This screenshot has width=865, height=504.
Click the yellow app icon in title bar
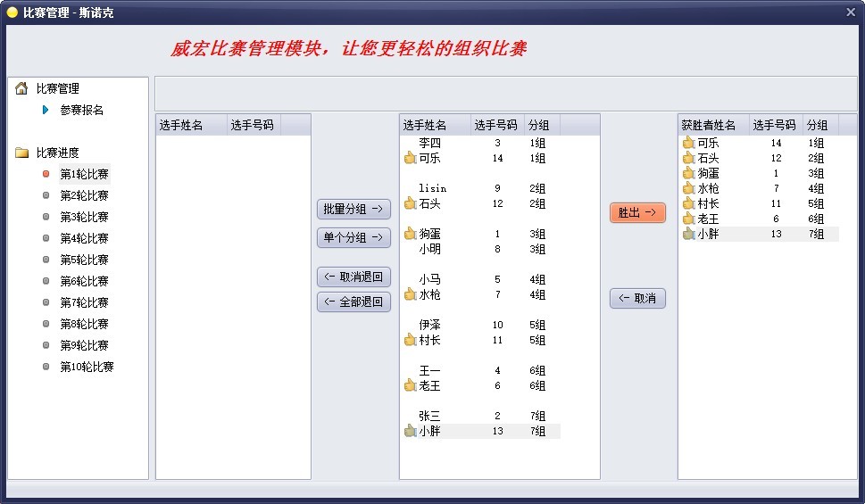[x=12, y=12]
